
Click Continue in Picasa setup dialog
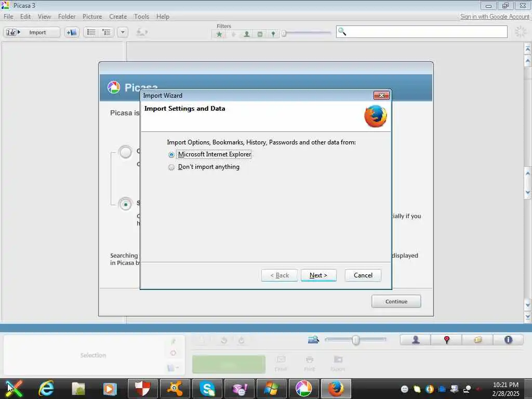396,301
